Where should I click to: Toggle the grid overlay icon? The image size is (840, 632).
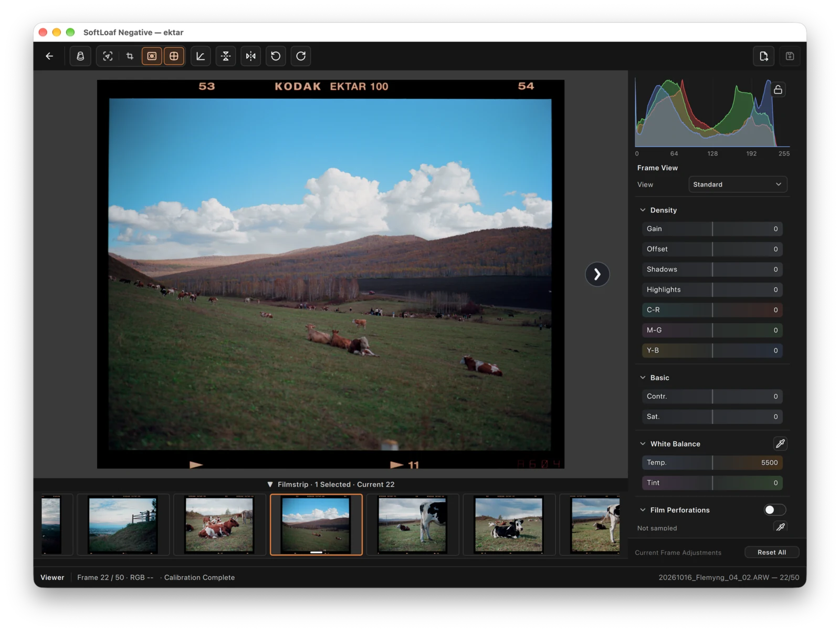[174, 56]
